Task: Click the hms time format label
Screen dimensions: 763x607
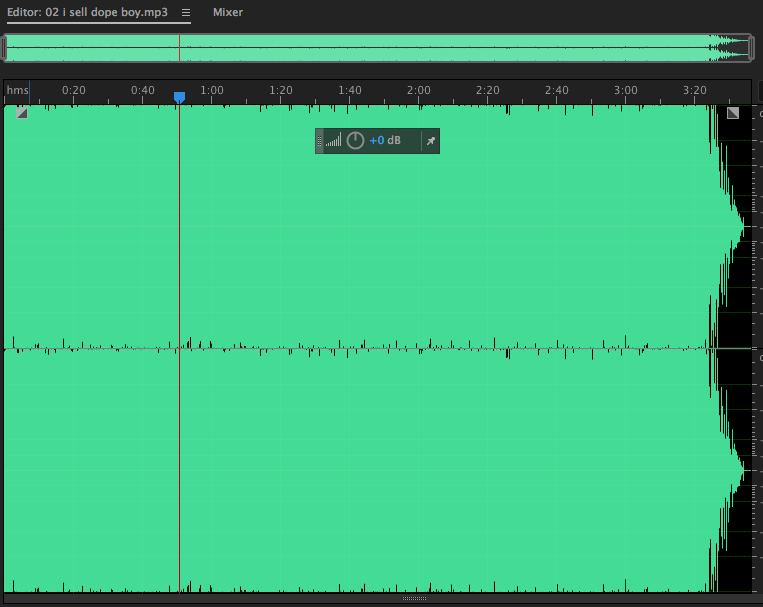Action: click(x=17, y=90)
